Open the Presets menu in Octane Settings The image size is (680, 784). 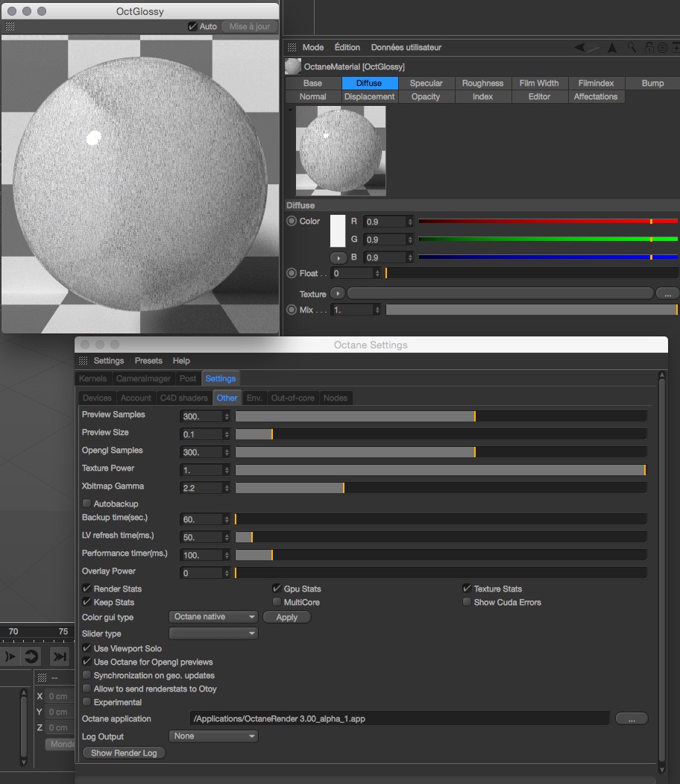point(148,360)
